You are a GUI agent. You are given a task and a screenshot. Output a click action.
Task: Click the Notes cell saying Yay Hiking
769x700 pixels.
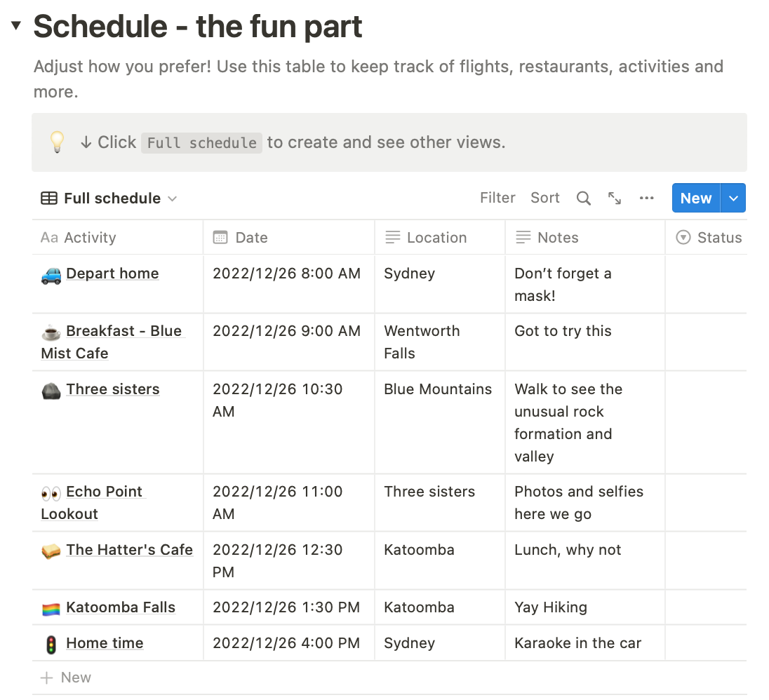551,607
